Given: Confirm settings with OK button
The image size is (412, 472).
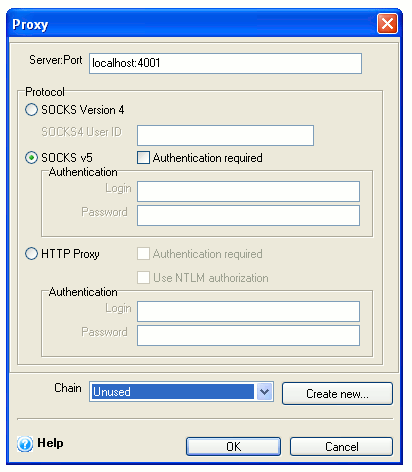Looking at the screenshot, I should point(233,446).
